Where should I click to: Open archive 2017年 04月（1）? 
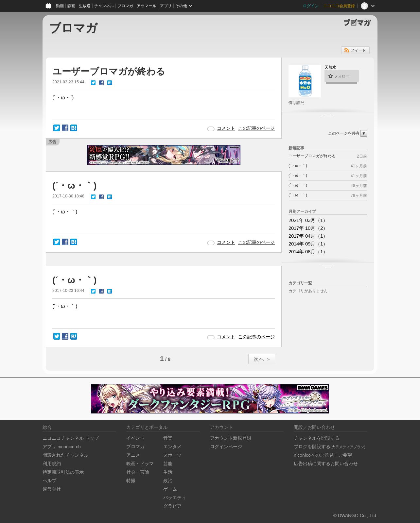click(x=307, y=236)
